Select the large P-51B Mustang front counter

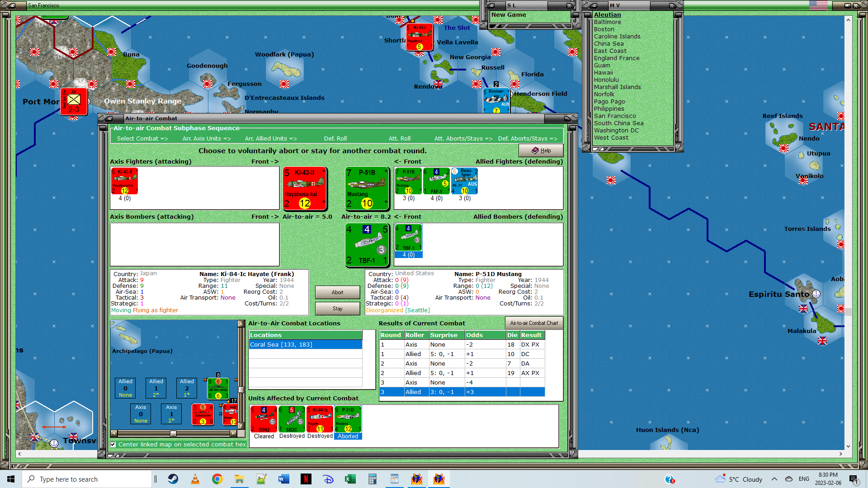coord(367,188)
